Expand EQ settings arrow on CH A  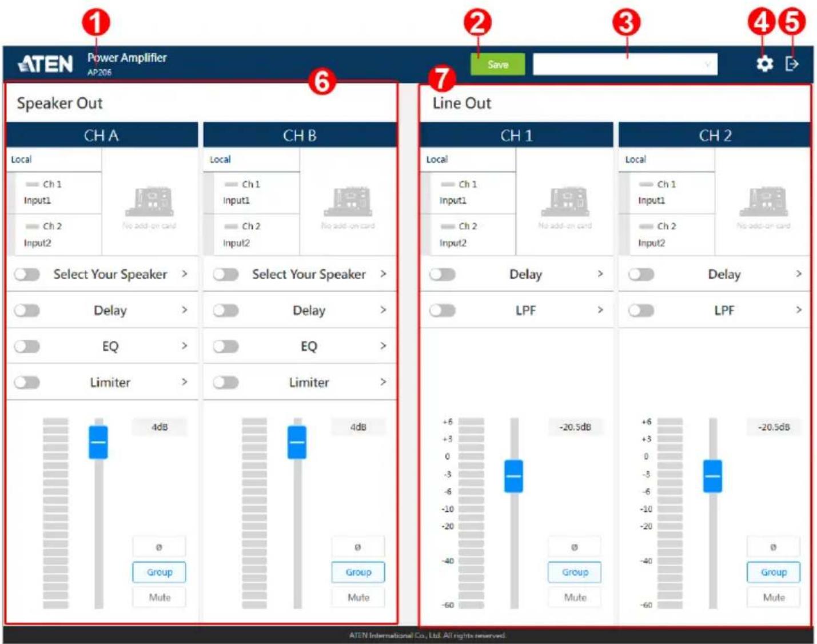tap(184, 346)
